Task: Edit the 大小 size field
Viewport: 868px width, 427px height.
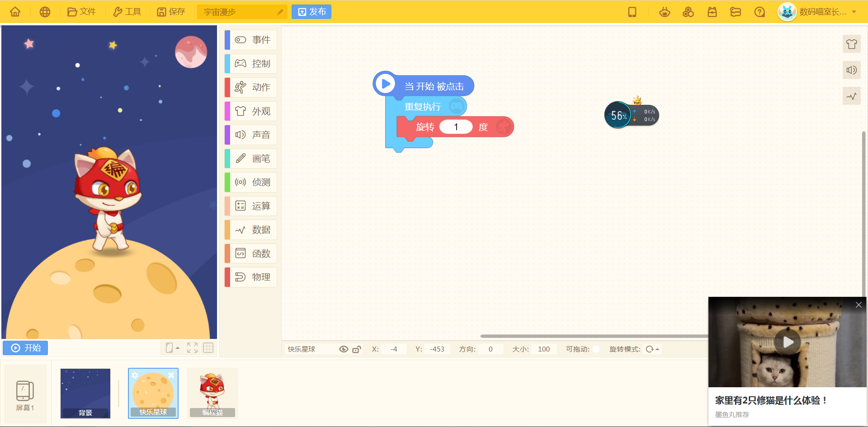Action: pos(544,349)
